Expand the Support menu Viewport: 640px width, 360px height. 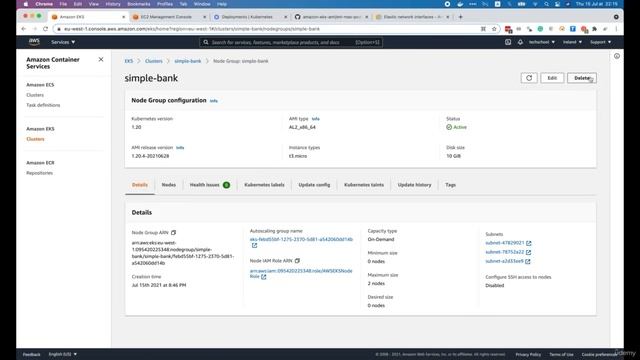point(600,42)
